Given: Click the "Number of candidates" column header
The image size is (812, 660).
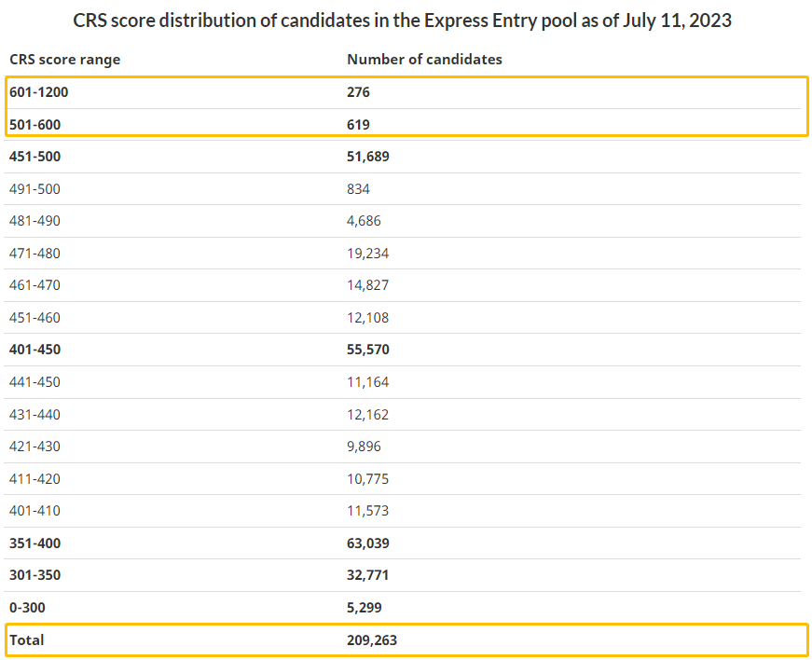Looking at the screenshot, I should (424, 60).
